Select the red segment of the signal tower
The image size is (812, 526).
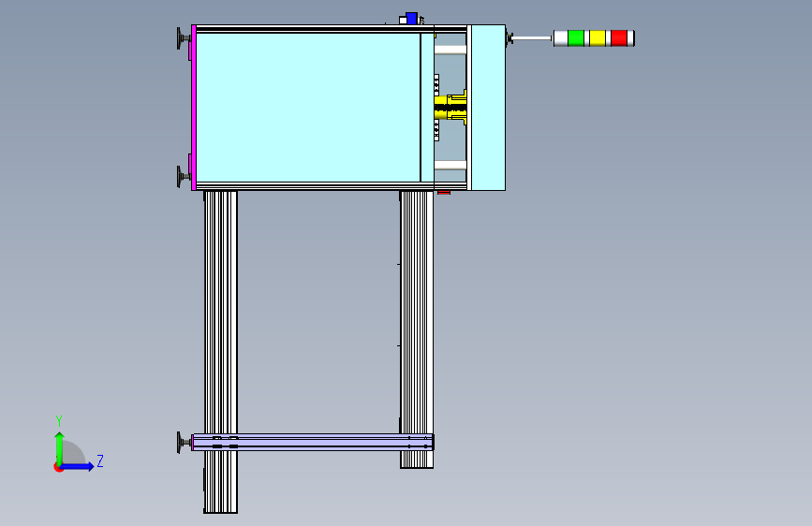click(x=619, y=38)
